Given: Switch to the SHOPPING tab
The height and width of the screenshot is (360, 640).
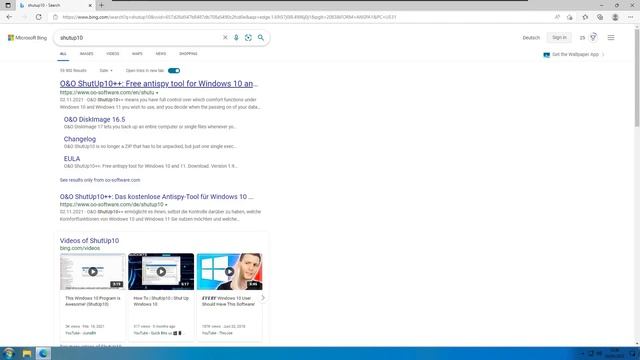Looking at the screenshot, I should pos(188,54).
